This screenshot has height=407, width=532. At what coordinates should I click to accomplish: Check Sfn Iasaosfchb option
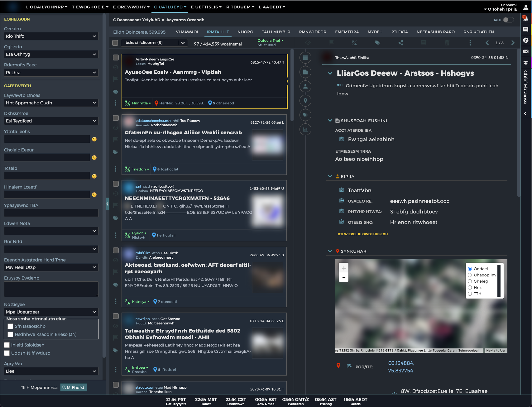coord(10,326)
